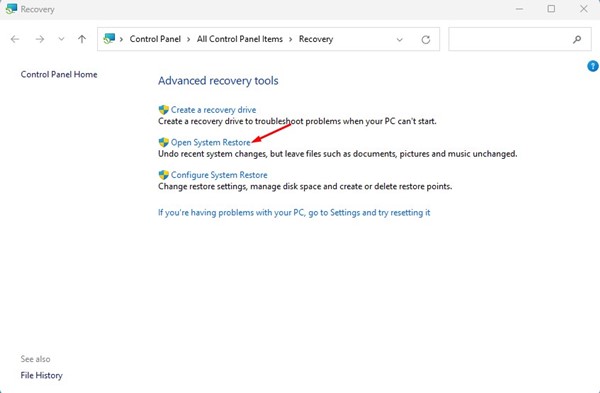Maximize the Recovery window
The width and height of the screenshot is (600, 393).
click(551, 9)
